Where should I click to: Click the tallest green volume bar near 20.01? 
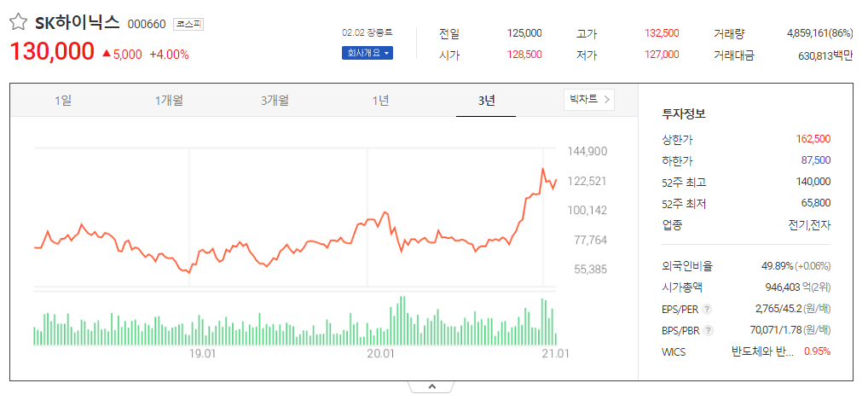coord(403,321)
